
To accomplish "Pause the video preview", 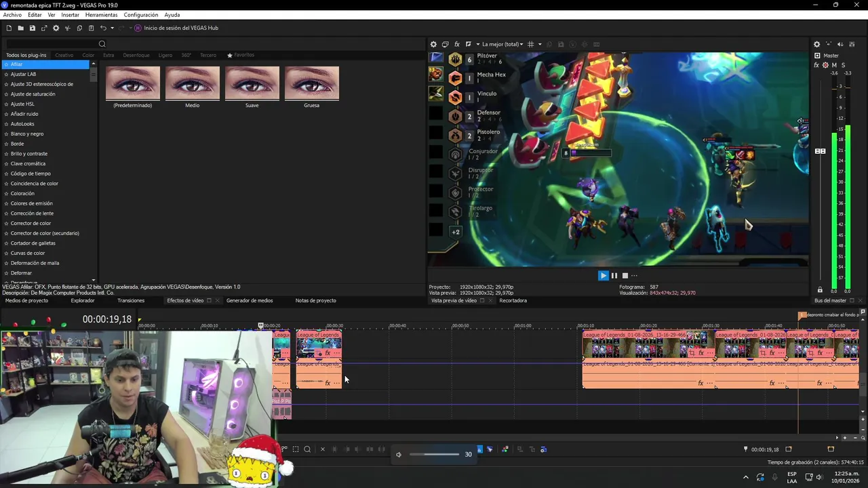I will [x=614, y=275].
